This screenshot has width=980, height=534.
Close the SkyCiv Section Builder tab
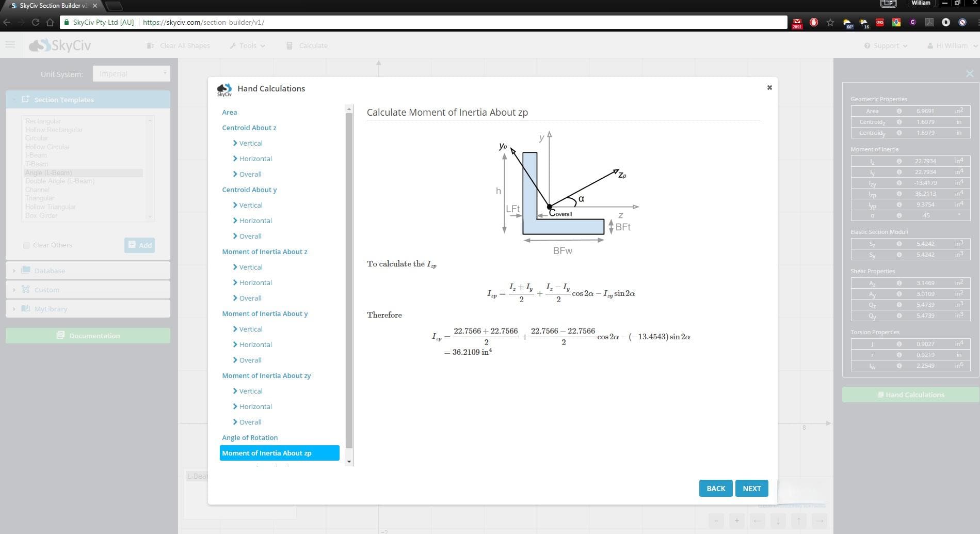(x=95, y=6)
